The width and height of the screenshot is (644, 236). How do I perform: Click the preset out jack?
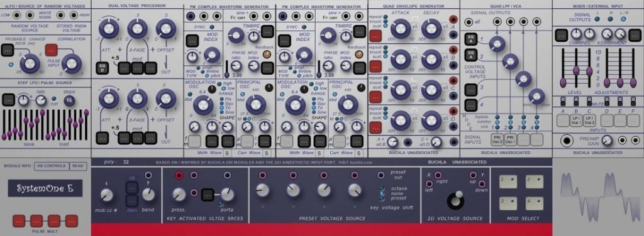pyautogui.click(x=381, y=175)
